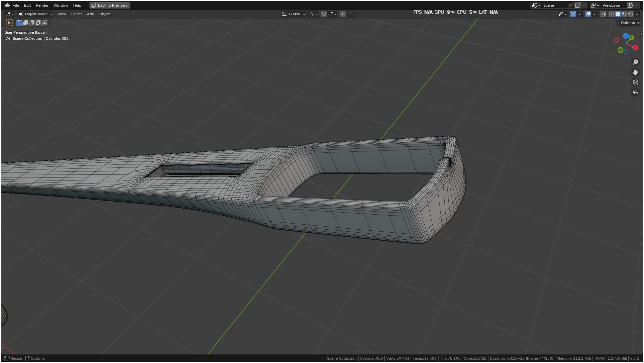Viewport: 644px width, 363px height.
Task: Open the Object Mode dropdown
Action: coord(35,14)
